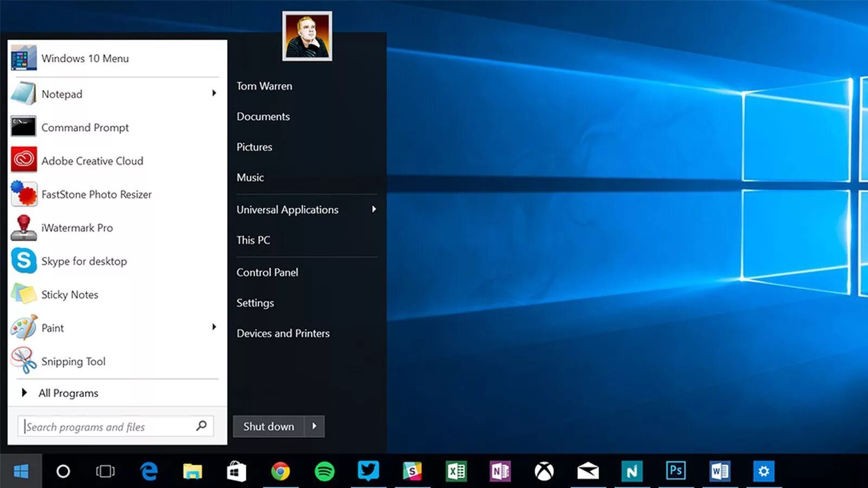
Task: Click the Windows 10 Menu label
Action: point(85,58)
